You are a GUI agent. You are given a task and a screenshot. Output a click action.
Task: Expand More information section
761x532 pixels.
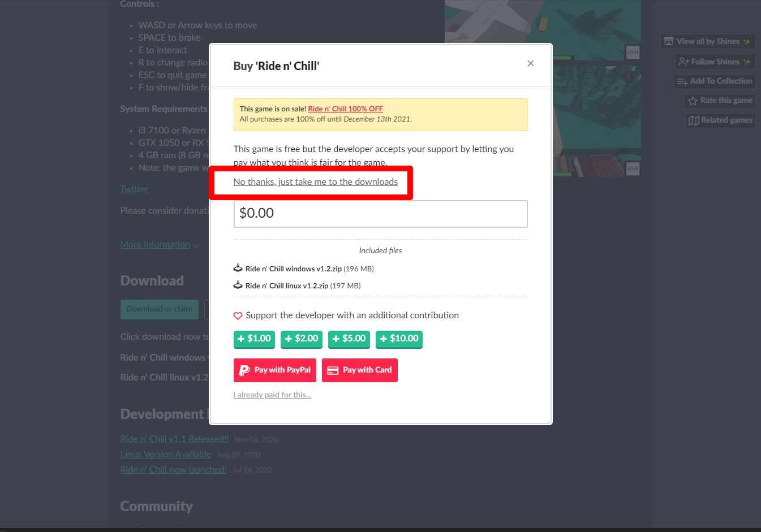pos(160,245)
